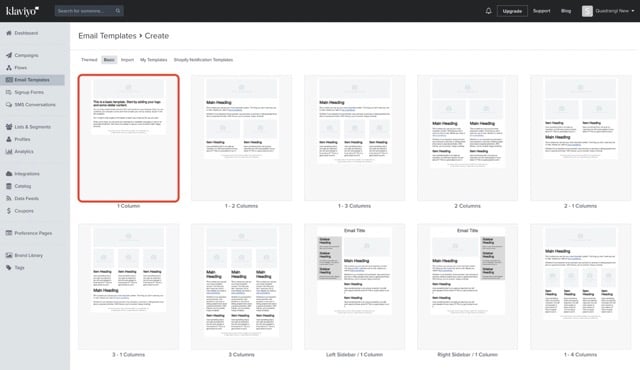The width and height of the screenshot is (640, 370).
Task: Select the Basic tab
Action: tap(109, 60)
